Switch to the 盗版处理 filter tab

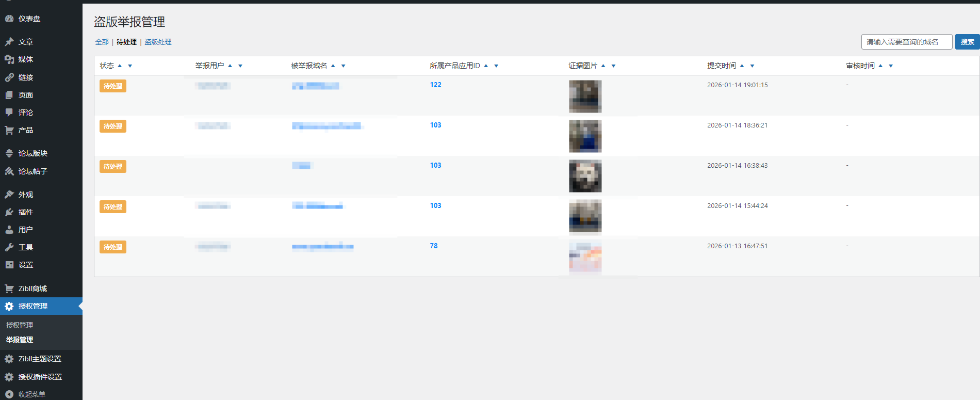[x=158, y=42]
